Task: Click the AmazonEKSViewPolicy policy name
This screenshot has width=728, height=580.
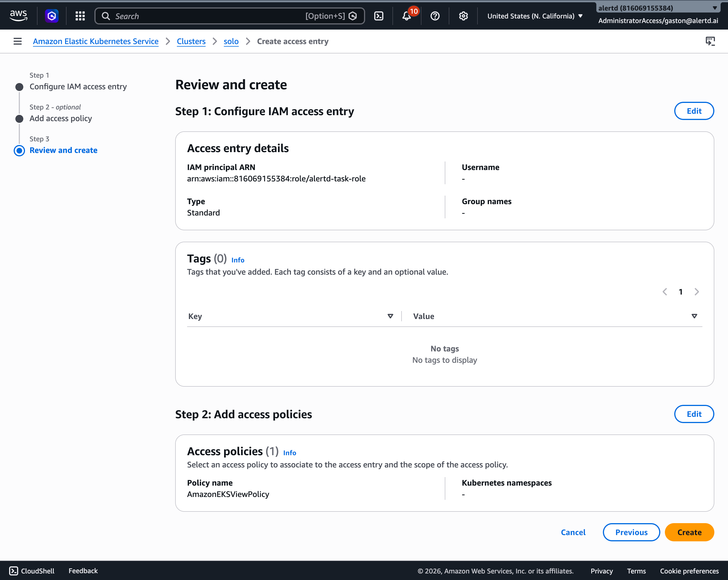Action: tap(228, 494)
